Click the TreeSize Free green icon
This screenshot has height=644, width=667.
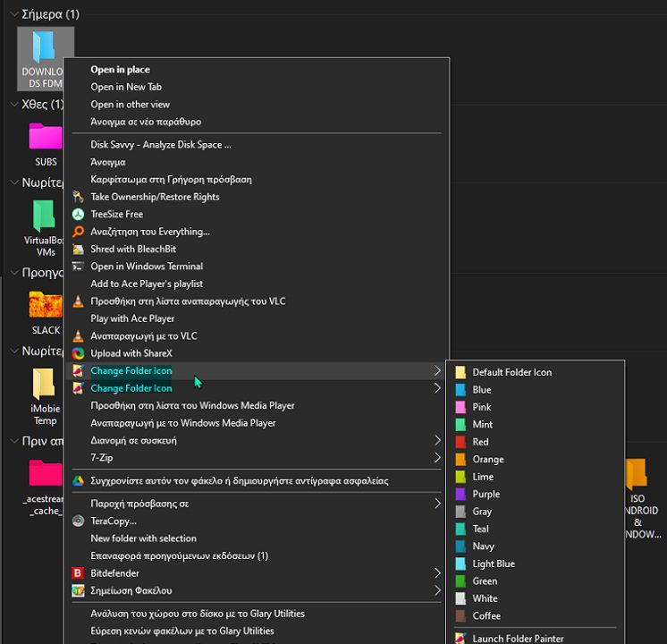(78, 214)
